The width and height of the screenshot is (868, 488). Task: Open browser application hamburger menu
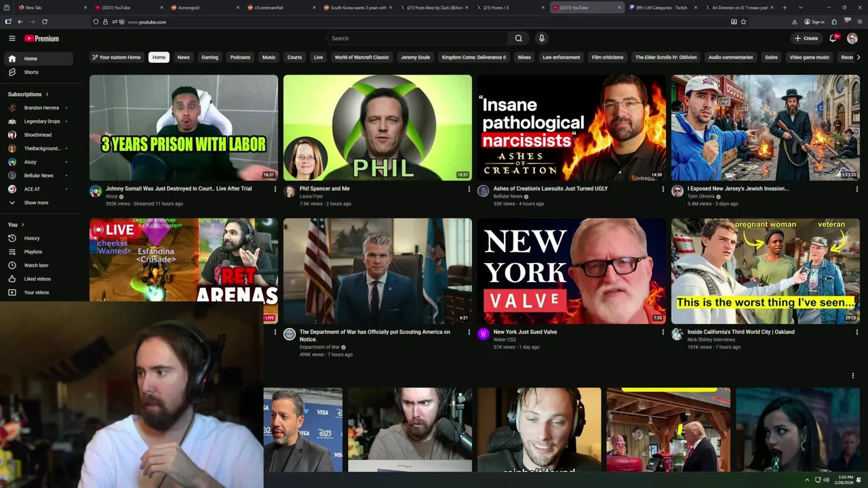pos(860,22)
